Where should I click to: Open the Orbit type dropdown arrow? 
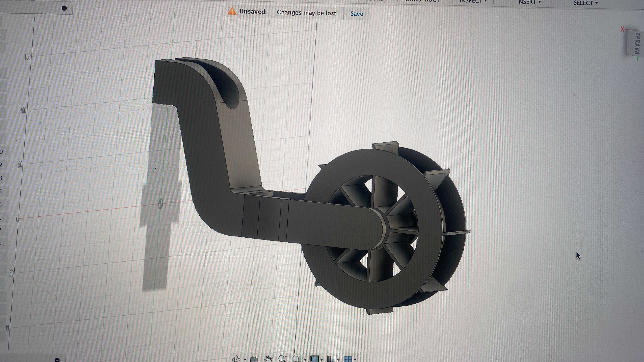[x=245, y=359]
